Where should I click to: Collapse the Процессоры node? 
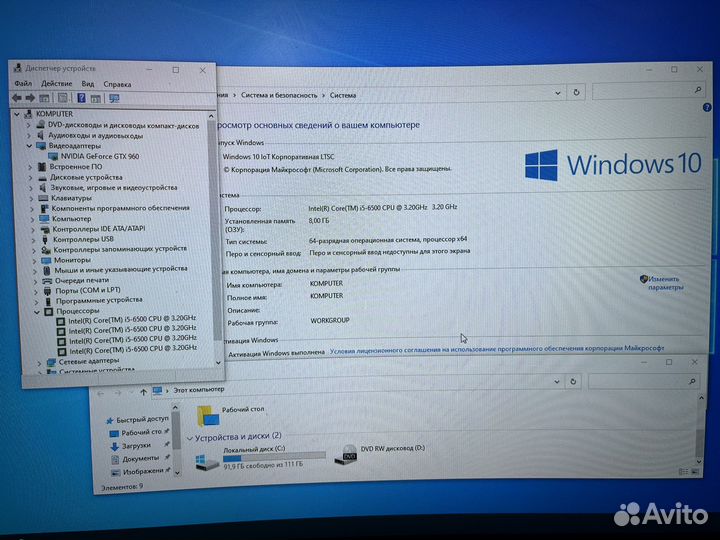[37, 312]
